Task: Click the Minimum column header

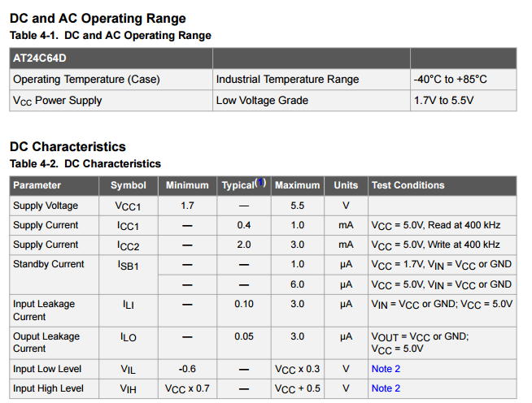Action: pos(187,185)
